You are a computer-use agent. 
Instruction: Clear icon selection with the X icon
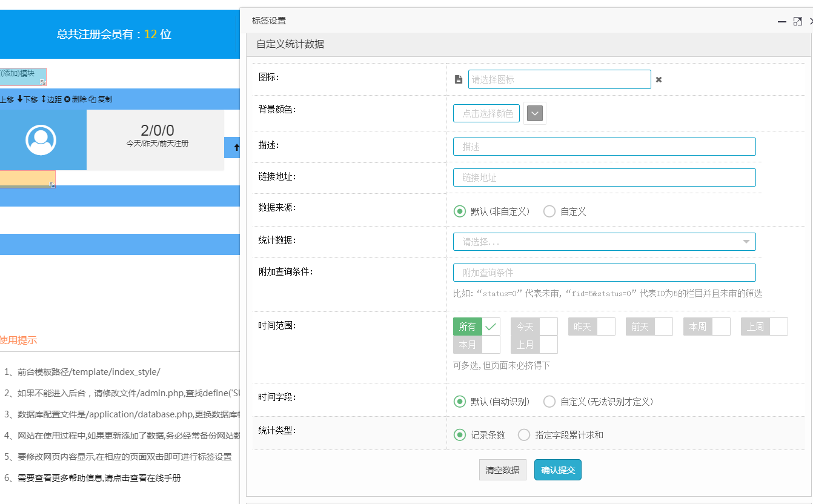click(659, 79)
